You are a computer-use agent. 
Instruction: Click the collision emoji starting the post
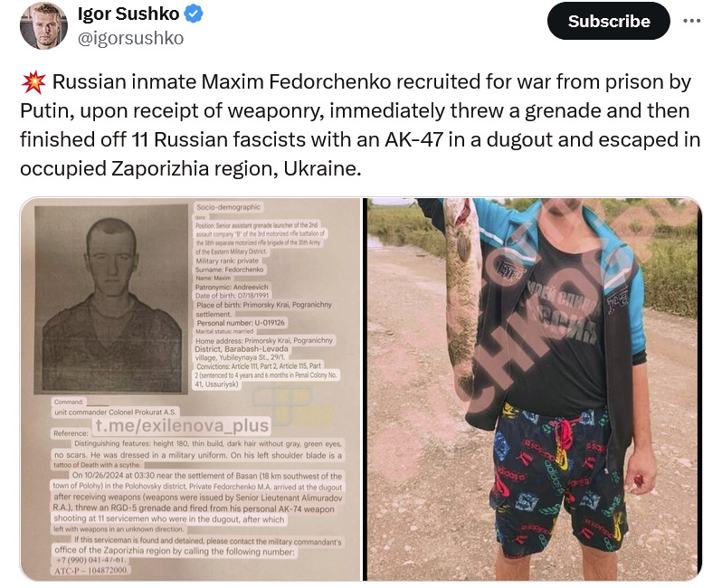33,82
